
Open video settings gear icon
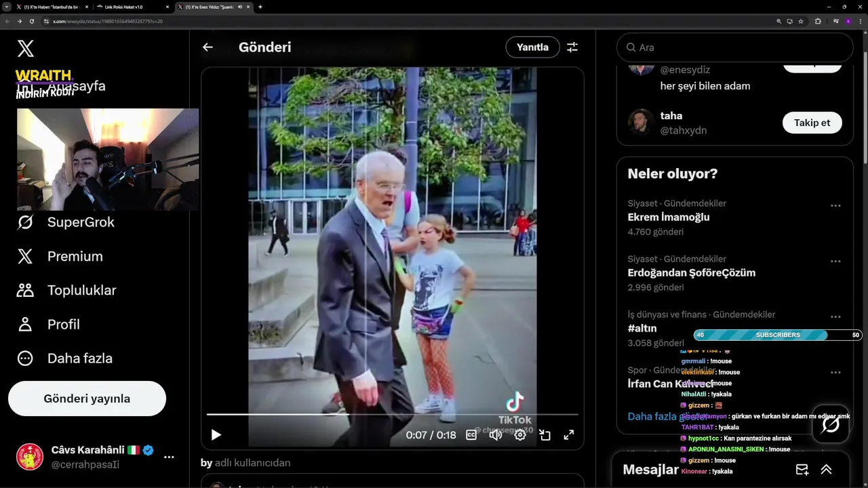pyautogui.click(x=520, y=435)
